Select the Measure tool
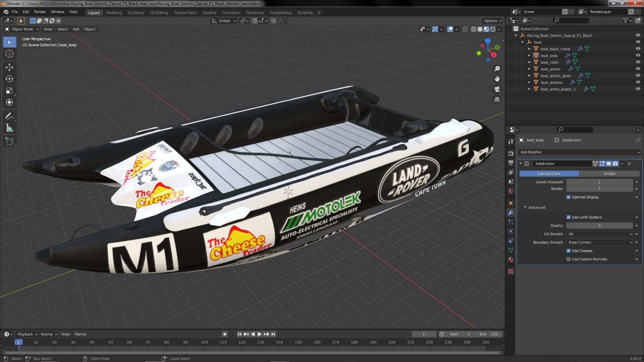 click(x=9, y=128)
